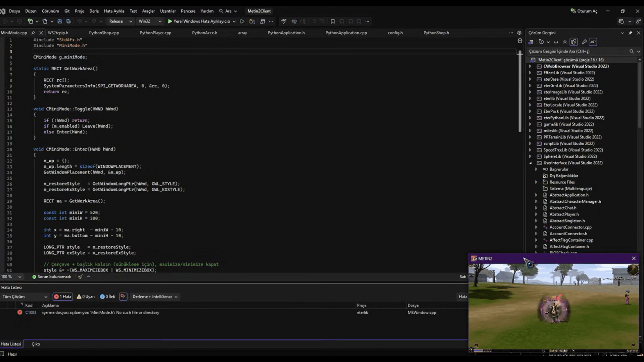Viewport: 644px width, 362px height.
Task: Expand the gamelib project node
Action: 530,124
